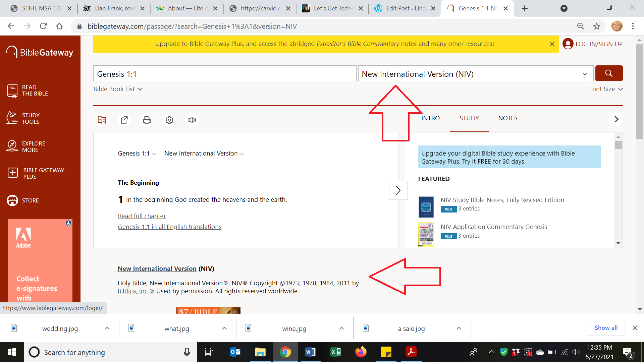Open the Store in sidebar
644x362 pixels.
click(x=13, y=200)
